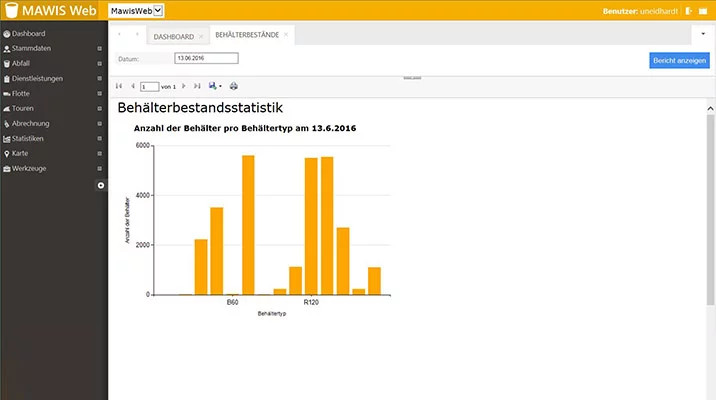Click the report's vertical scrollbar up arrow
The width and height of the screenshot is (716, 400).
tap(710, 106)
